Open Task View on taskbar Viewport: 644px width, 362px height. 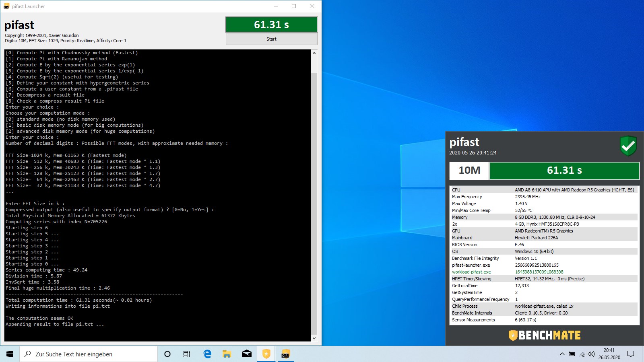[187, 354]
